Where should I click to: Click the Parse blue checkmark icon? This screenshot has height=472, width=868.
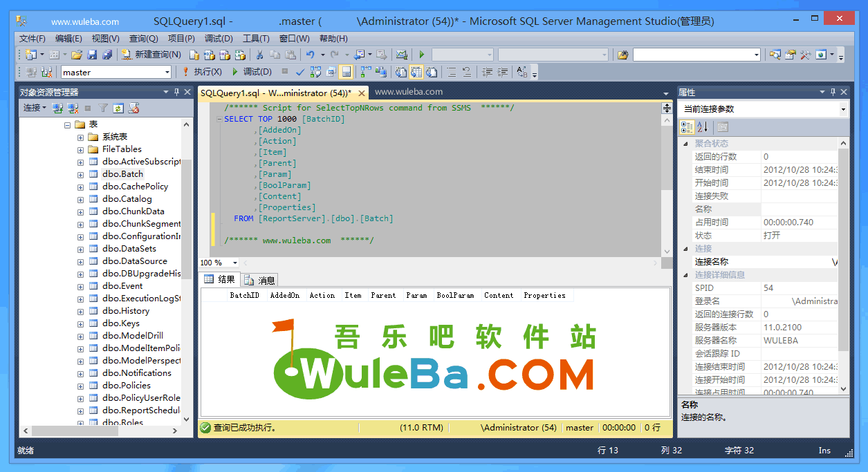pyautogui.click(x=300, y=72)
